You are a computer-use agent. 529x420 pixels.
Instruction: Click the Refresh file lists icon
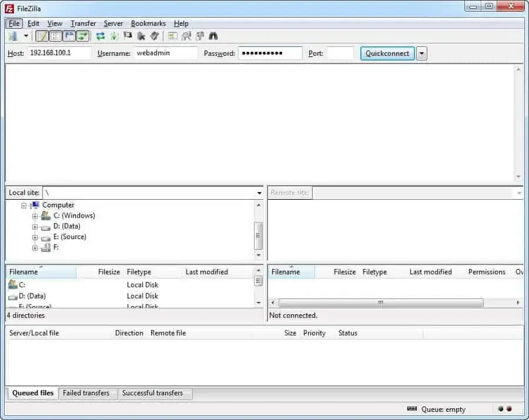pyautogui.click(x=101, y=36)
